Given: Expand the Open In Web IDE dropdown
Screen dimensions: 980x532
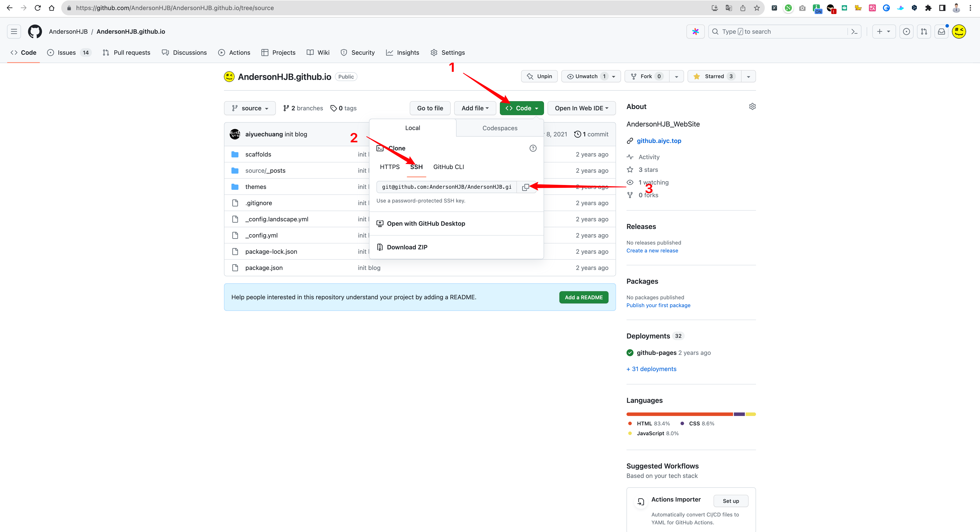Looking at the screenshot, I should click(x=581, y=108).
